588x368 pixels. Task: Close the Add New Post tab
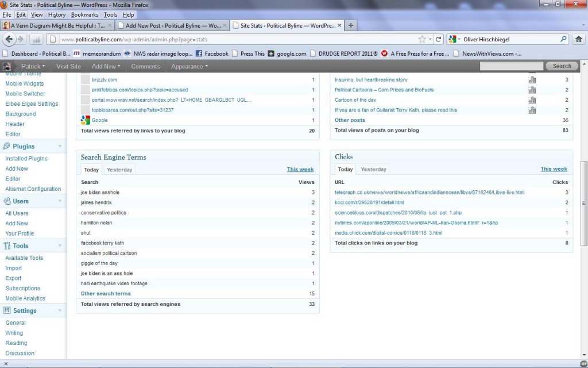225,25
